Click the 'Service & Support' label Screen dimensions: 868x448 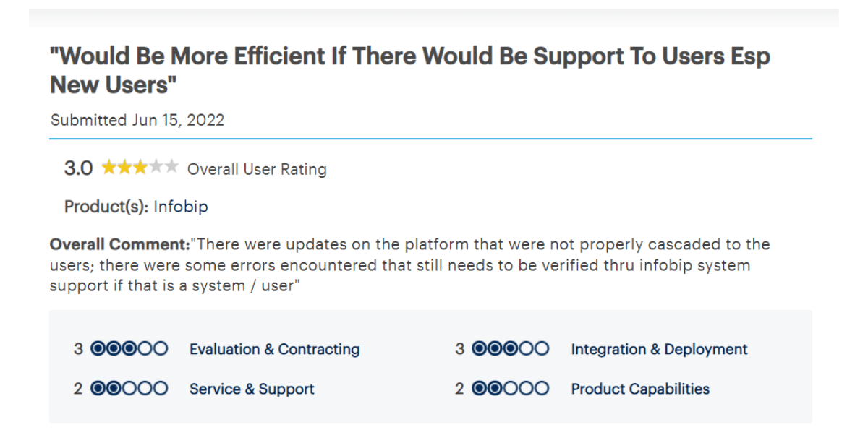point(252,389)
